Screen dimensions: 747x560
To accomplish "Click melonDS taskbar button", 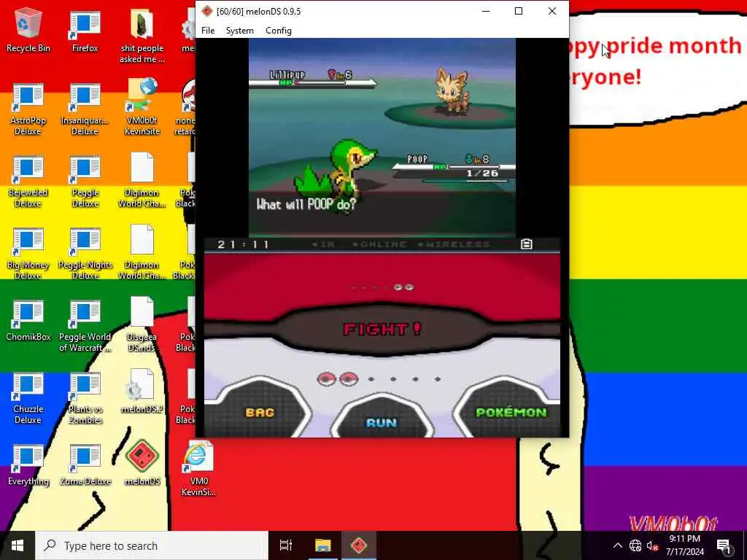I will [359, 545].
